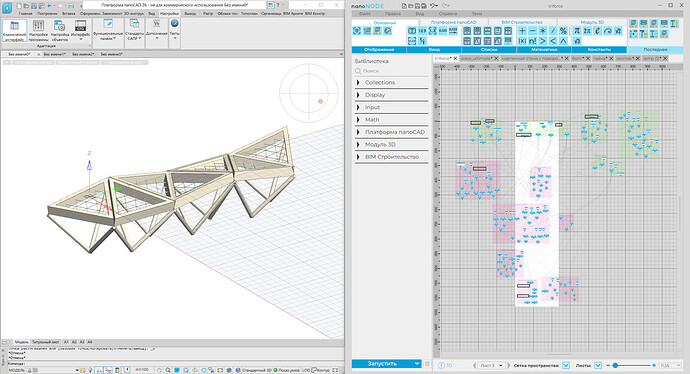Open the Платформа nanoCAD ribbon tab in nanoNODE
Image resolution: width=690 pixels, height=374 pixels.
[x=453, y=22]
